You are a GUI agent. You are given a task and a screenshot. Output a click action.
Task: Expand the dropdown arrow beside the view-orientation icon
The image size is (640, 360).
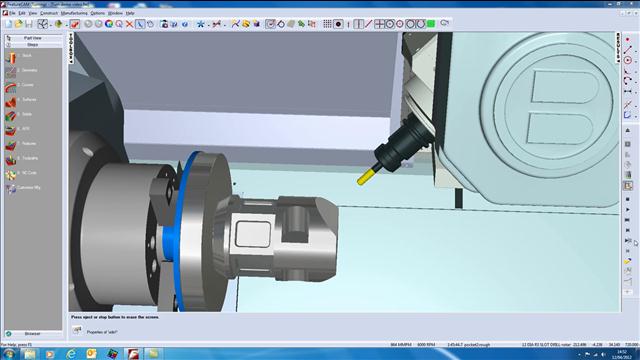[51, 25]
